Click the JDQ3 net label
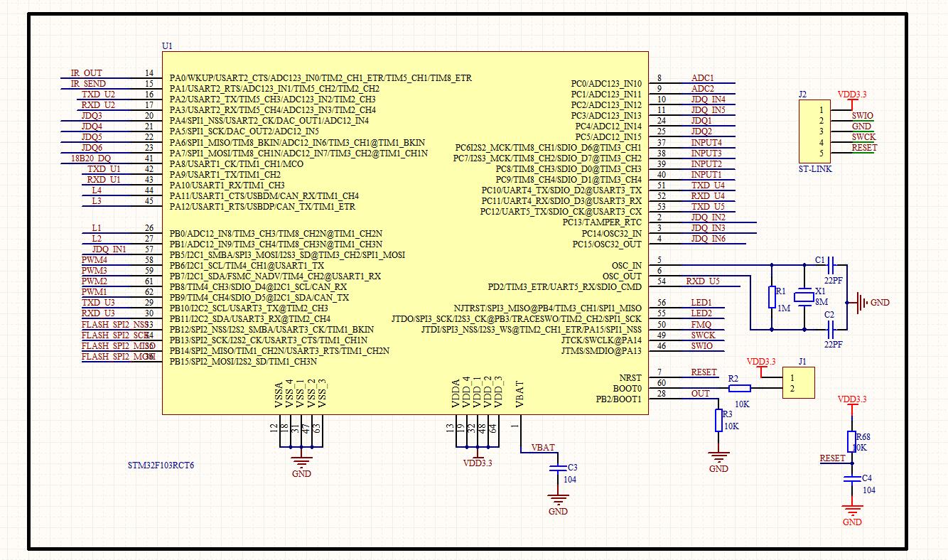Viewport: 948px width, 560px height. pyautogui.click(x=92, y=116)
